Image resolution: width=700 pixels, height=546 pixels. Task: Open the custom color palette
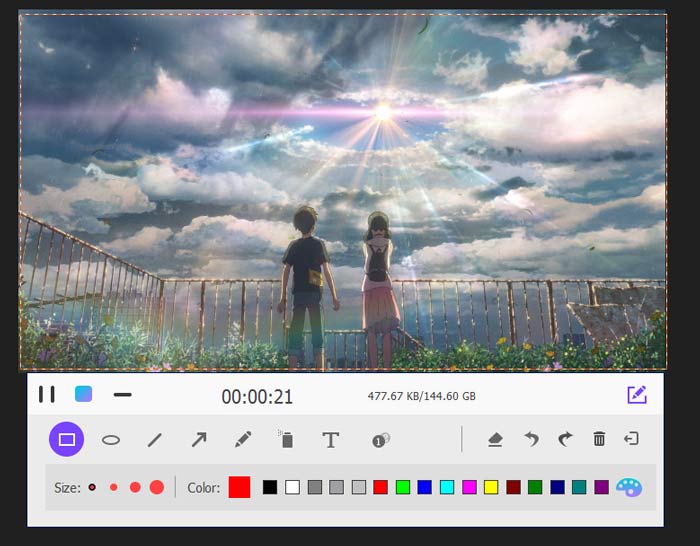pos(629,487)
